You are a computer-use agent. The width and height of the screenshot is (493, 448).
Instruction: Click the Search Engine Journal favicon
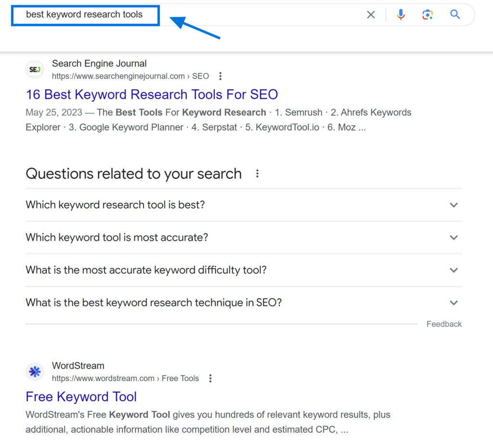(x=34, y=69)
